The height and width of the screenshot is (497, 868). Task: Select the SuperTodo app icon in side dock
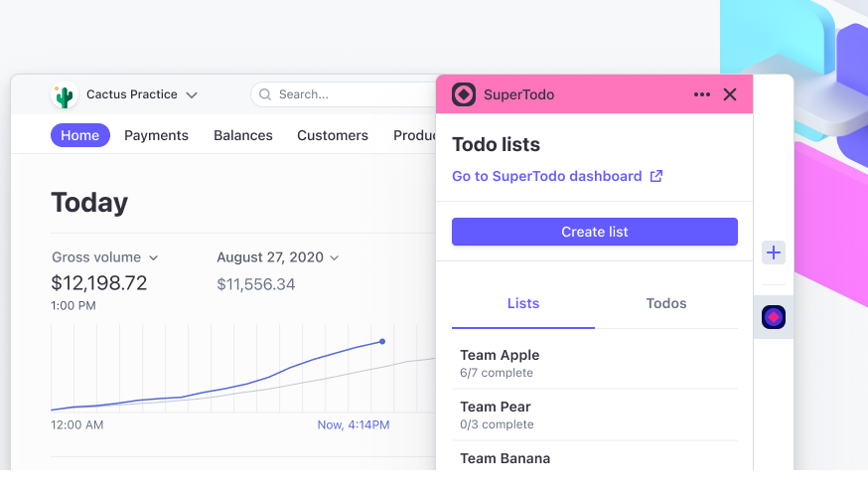[774, 317]
